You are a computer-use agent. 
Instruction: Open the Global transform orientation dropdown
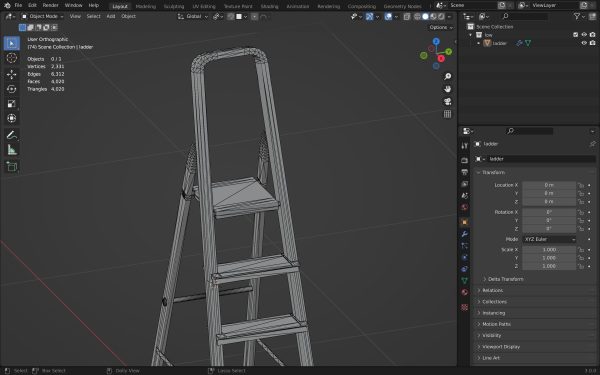click(193, 16)
